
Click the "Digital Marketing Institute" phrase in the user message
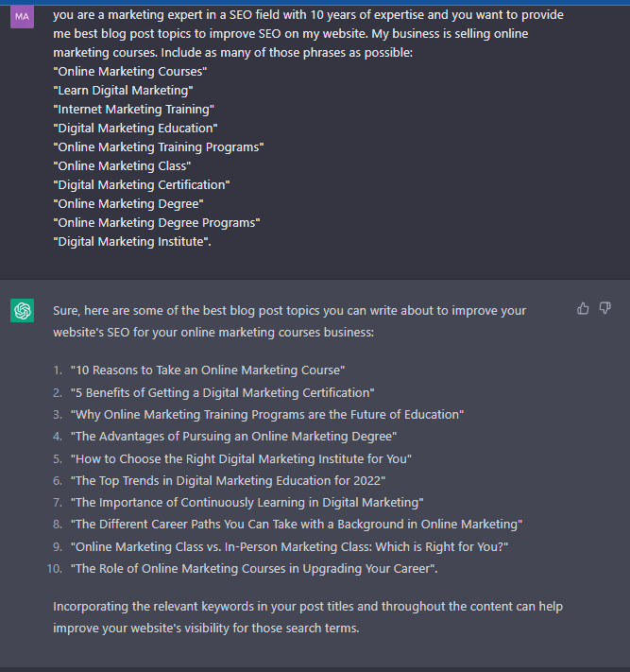coord(132,241)
